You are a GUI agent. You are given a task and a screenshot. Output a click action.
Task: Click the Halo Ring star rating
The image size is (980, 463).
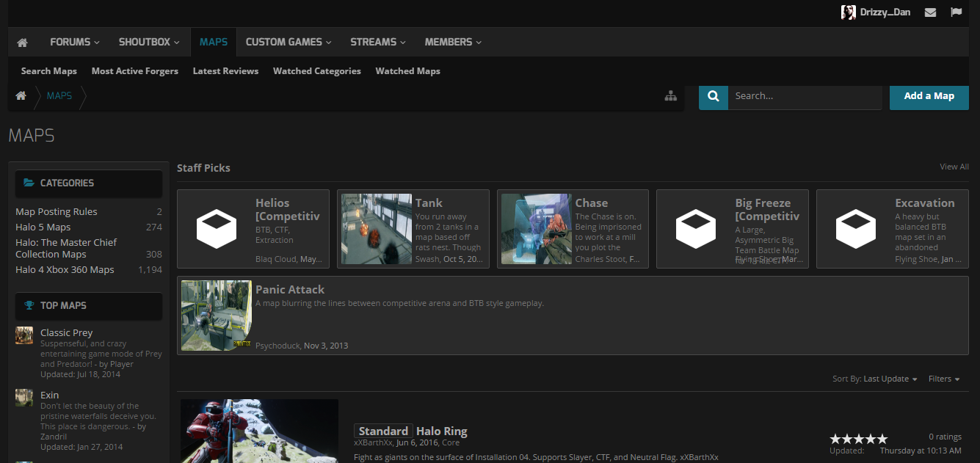[x=858, y=439]
